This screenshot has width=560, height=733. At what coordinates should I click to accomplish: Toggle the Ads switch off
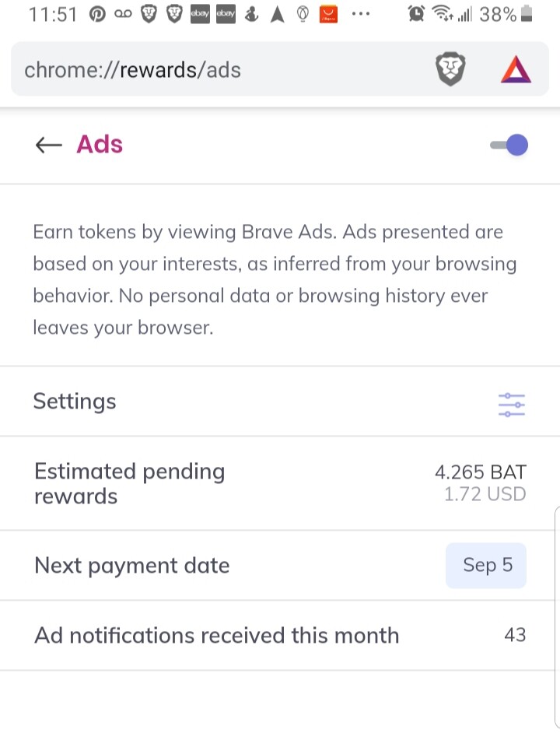pyautogui.click(x=509, y=145)
